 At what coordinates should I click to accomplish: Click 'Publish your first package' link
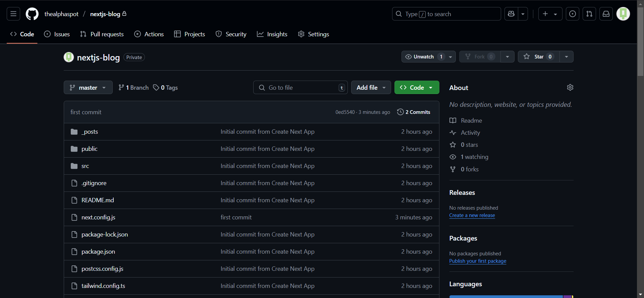478,261
